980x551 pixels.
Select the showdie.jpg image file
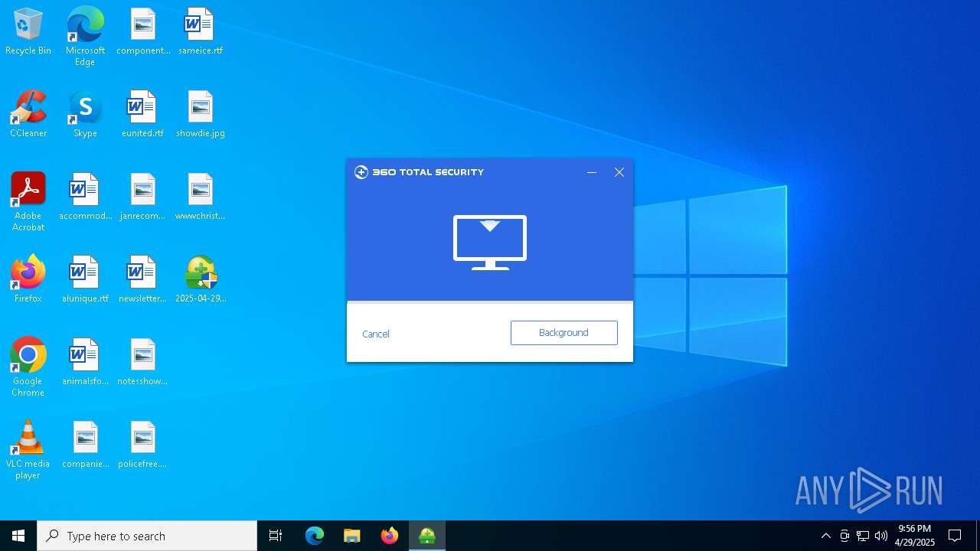(x=201, y=115)
